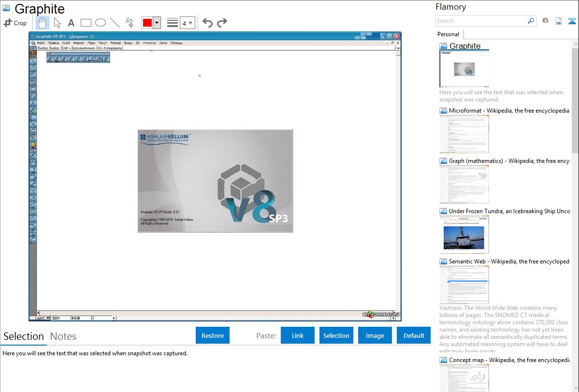This screenshot has height=392, width=579.
Task: Open the Graphite snapshot thumbnail
Action: [x=464, y=69]
